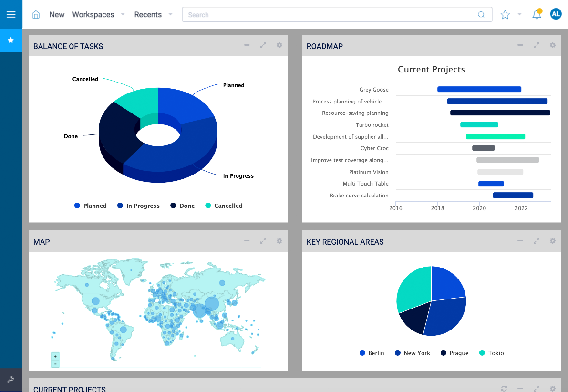Open the favorites star in left sidebar

11,41
